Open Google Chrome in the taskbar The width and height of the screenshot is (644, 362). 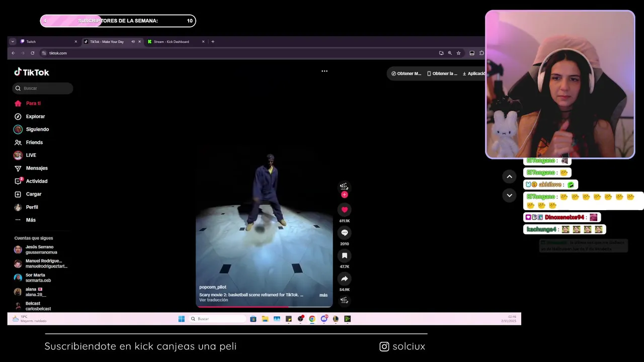[x=312, y=319]
